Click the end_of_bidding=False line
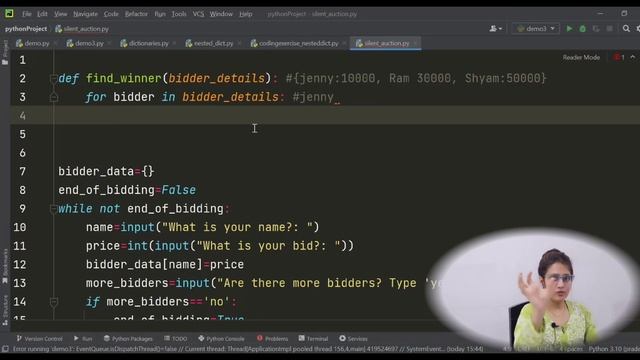Viewport: 640px width, 360px height. (127, 190)
